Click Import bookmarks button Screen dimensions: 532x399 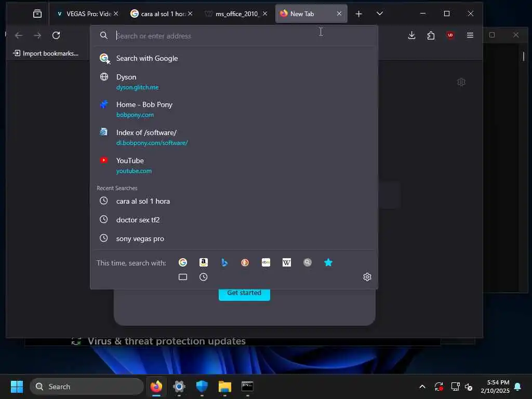[46, 54]
